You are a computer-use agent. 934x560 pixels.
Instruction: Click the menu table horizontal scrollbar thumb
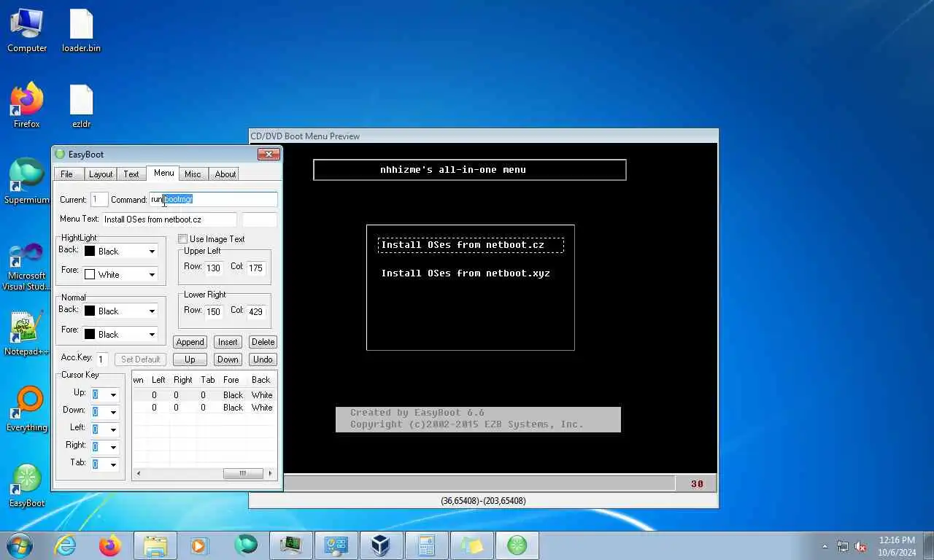tap(242, 473)
